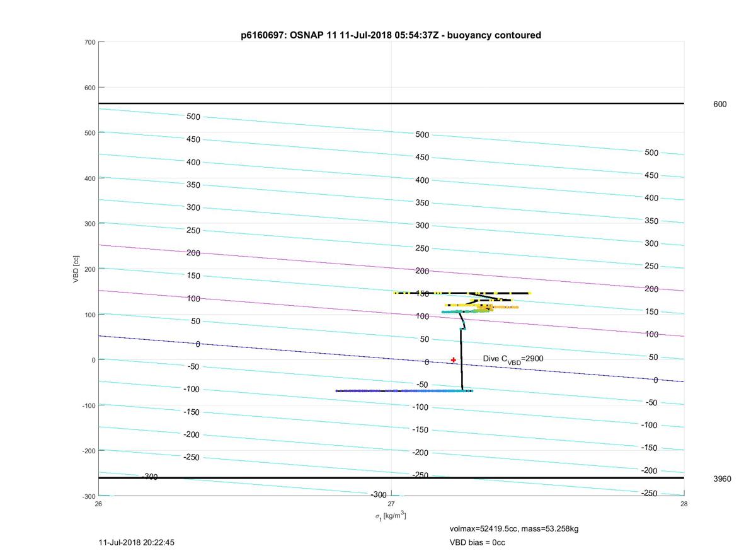Click the x-axis tick label 27
This screenshot has width=756, height=558.
(x=391, y=503)
